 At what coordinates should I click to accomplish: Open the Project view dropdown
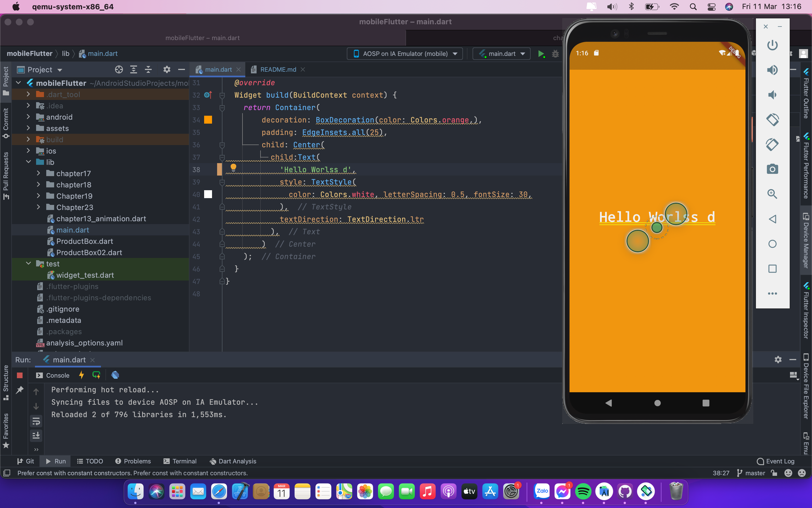pos(39,69)
